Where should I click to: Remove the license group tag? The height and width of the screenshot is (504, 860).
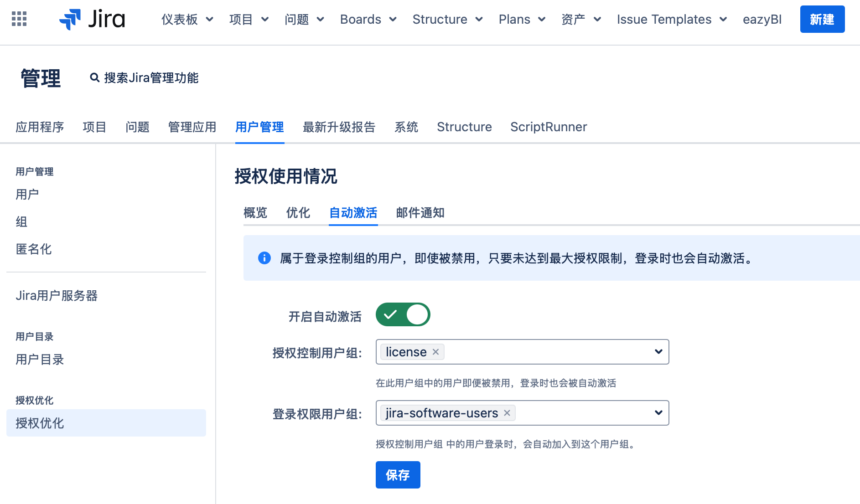point(435,352)
